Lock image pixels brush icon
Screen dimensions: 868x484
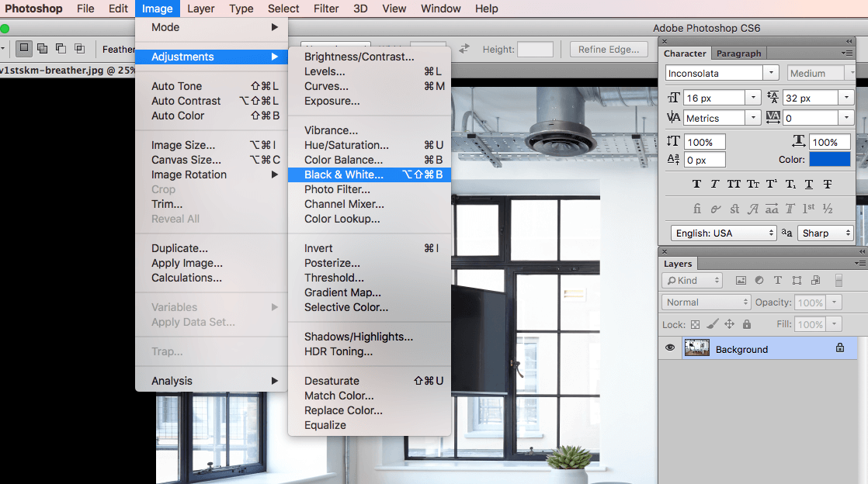(x=713, y=324)
